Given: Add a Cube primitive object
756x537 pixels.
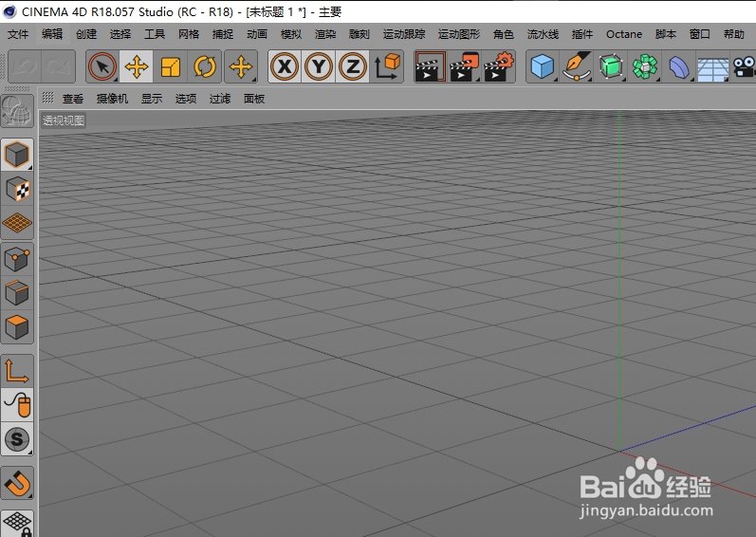Looking at the screenshot, I should tap(543, 66).
